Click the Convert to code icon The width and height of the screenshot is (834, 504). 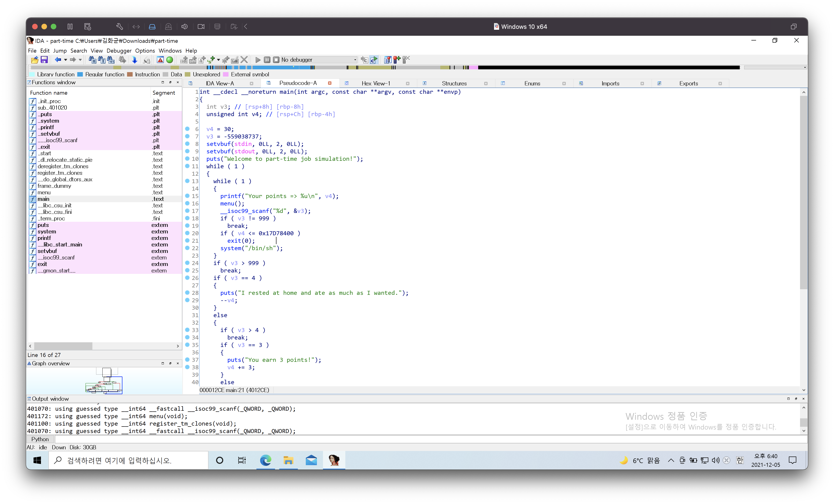point(184,60)
